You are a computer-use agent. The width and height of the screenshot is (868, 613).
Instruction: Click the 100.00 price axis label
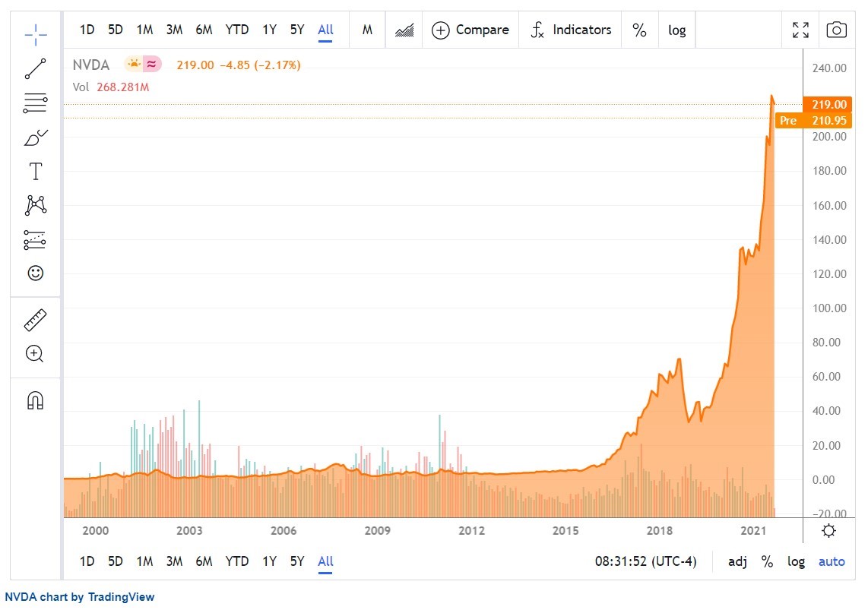829,308
